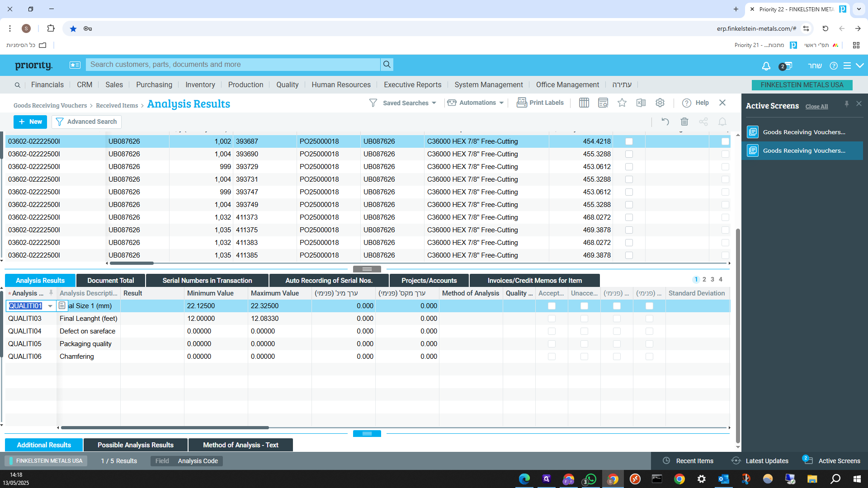Click the undo arrow icon

pos(665,122)
